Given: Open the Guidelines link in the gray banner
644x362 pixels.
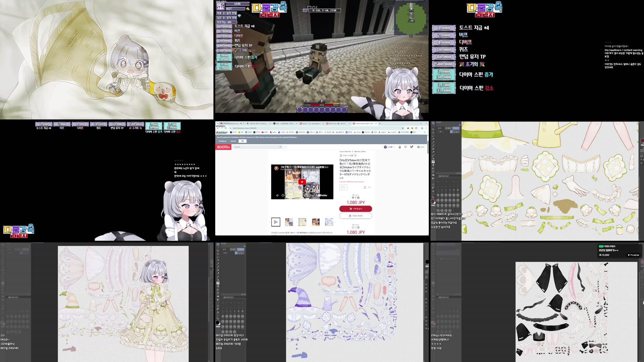Looking at the screenshot, I should coord(223,141).
